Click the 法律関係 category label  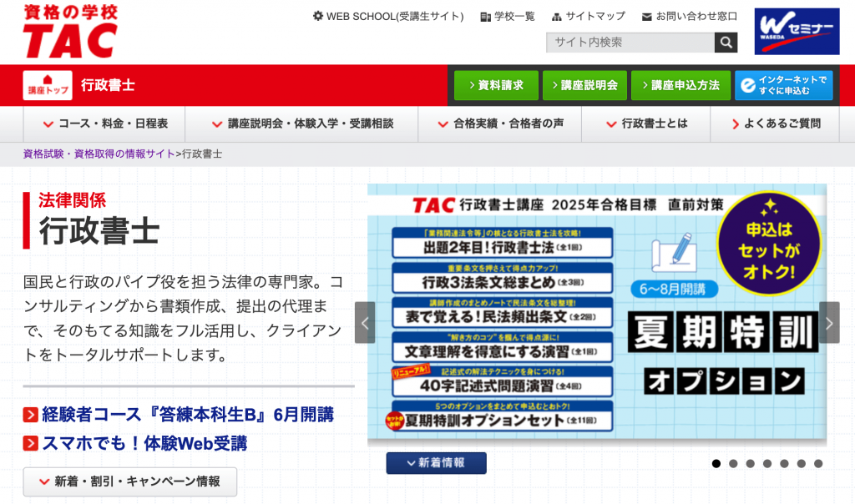(x=72, y=200)
